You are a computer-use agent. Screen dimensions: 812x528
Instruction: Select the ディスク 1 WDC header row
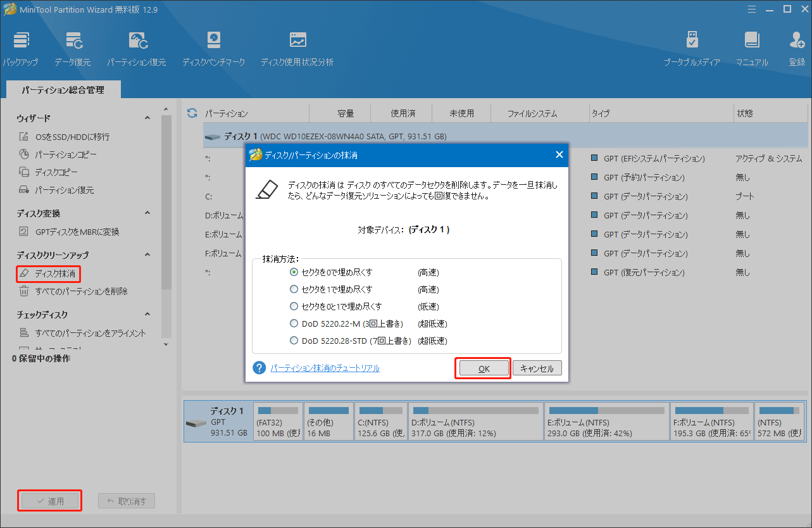505,136
